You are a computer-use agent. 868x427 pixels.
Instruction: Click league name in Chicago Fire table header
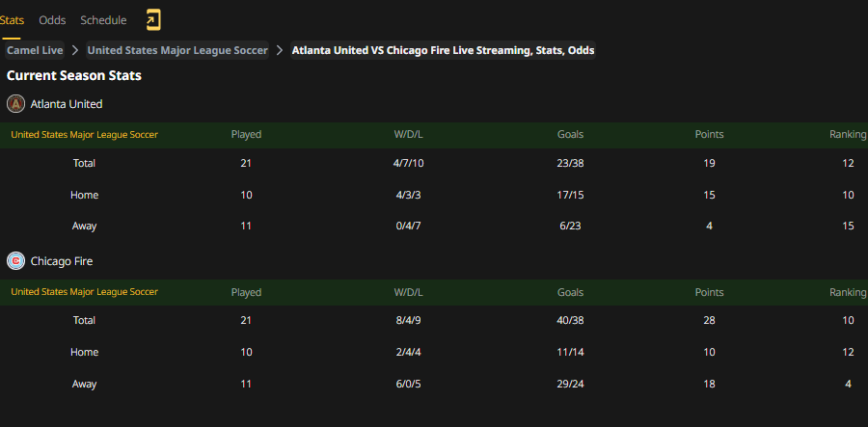pos(85,291)
